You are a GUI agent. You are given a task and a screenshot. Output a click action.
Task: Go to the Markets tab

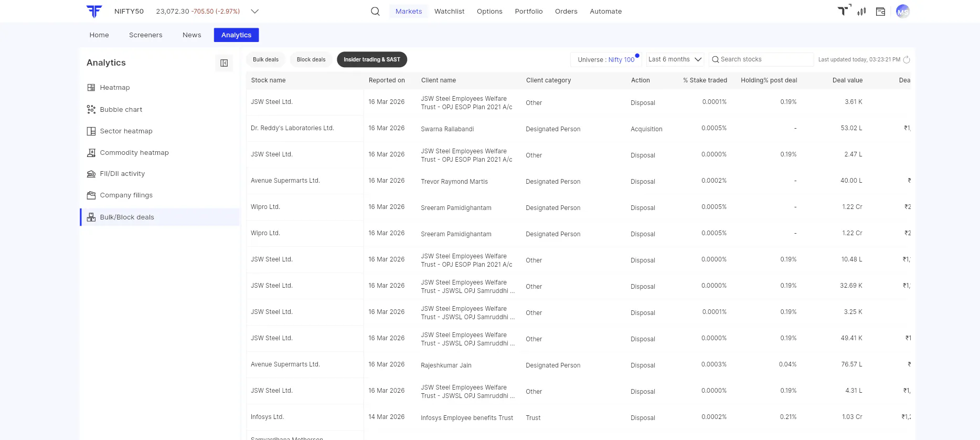click(409, 11)
